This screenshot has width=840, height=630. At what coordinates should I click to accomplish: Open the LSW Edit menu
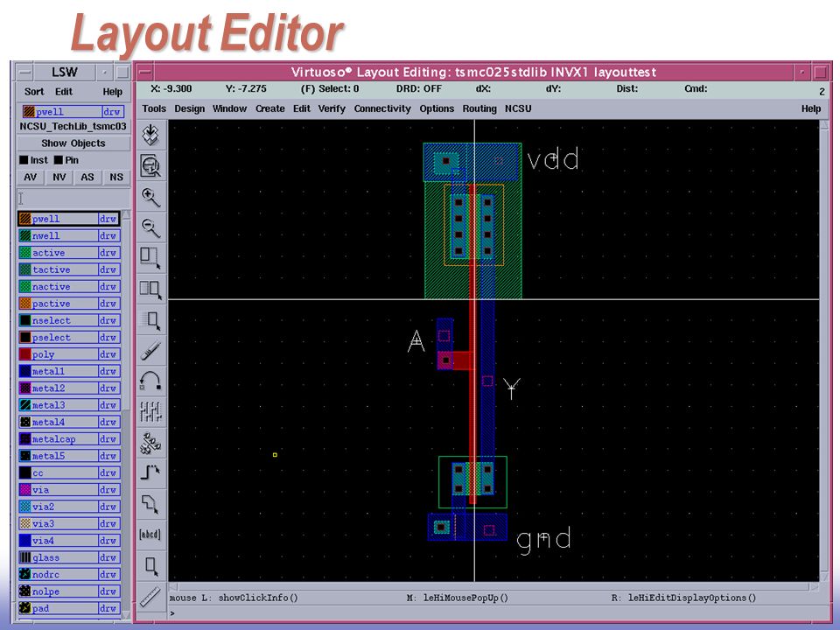pos(64,92)
